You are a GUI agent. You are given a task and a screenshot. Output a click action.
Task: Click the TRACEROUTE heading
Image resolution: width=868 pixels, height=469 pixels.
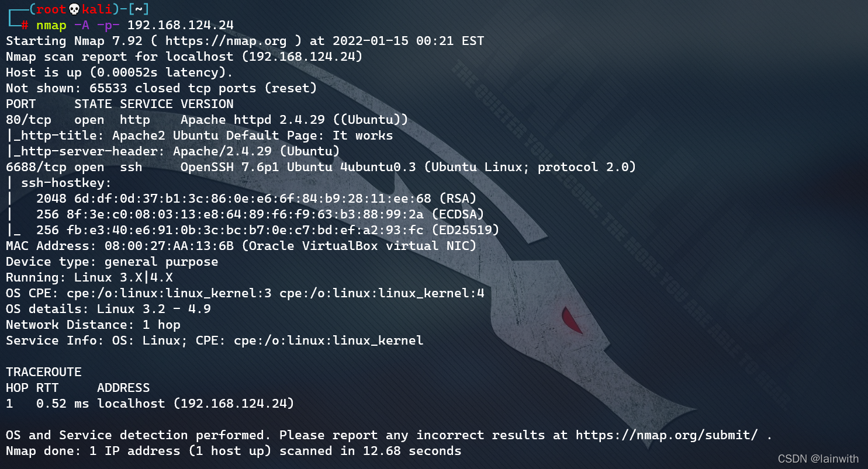coord(44,372)
